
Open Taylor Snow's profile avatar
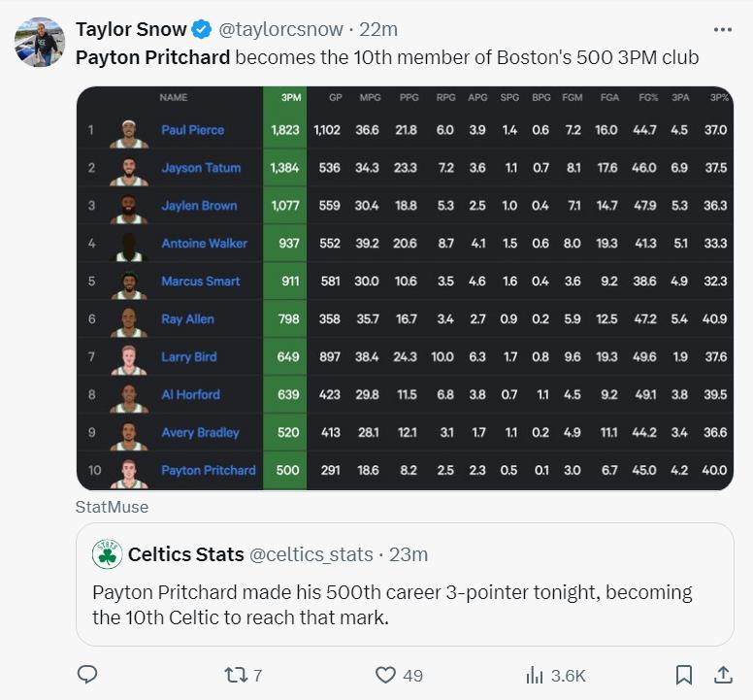click(x=40, y=42)
